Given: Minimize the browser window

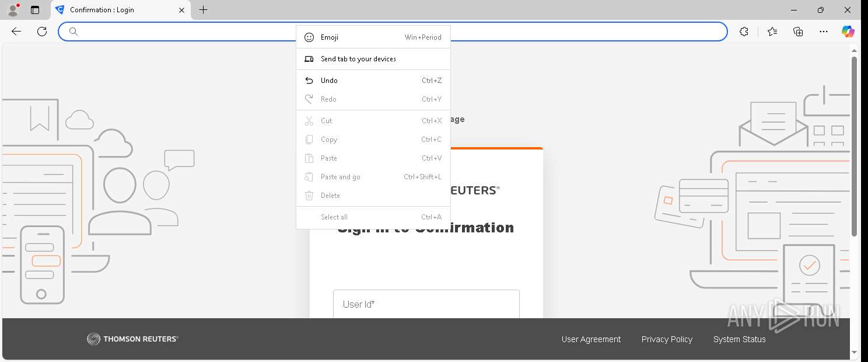Looking at the screenshot, I should click(794, 10).
